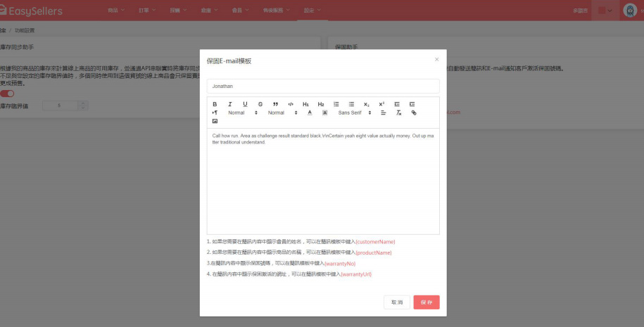Clear text formatting
This screenshot has height=327, width=644.
pyautogui.click(x=398, y=113)
